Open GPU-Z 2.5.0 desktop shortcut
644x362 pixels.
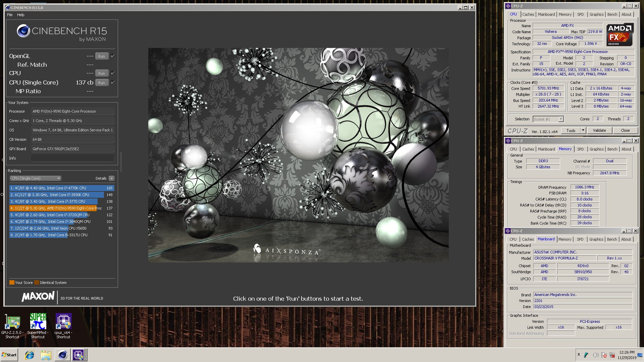tap(12, 326)
